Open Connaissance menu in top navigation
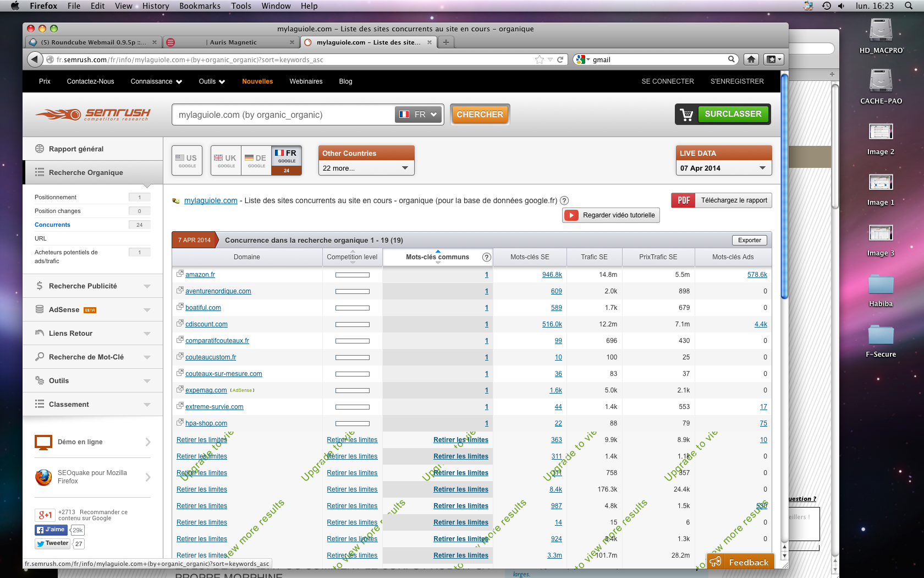924x578 pixels. pos(156,81)
